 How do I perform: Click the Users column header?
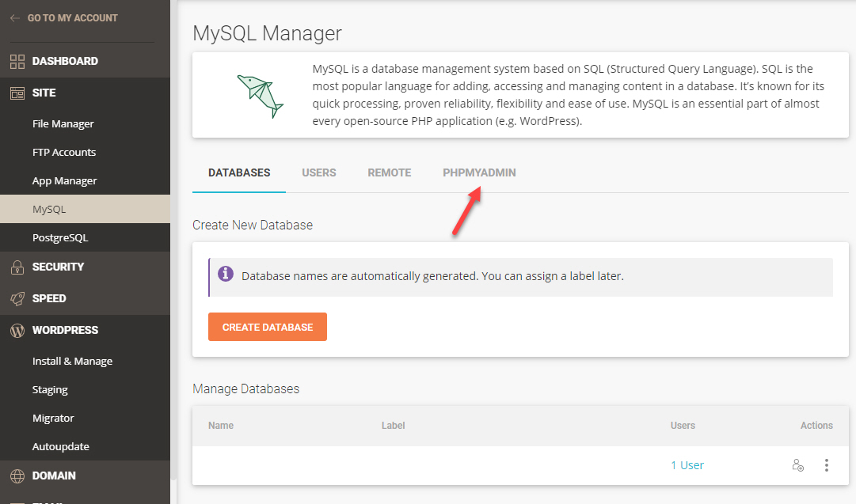click(x=683, y=426)
